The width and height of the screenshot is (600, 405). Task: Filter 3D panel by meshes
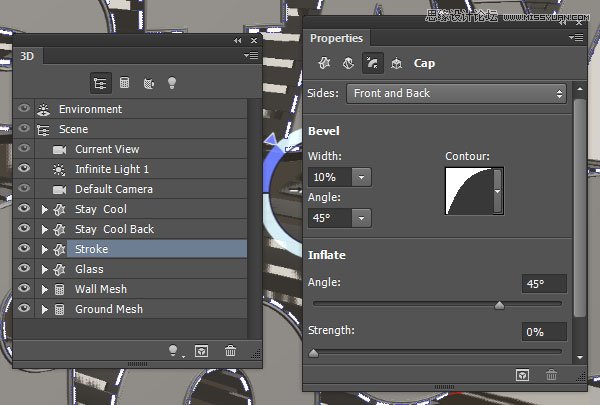tap(125, 83)
